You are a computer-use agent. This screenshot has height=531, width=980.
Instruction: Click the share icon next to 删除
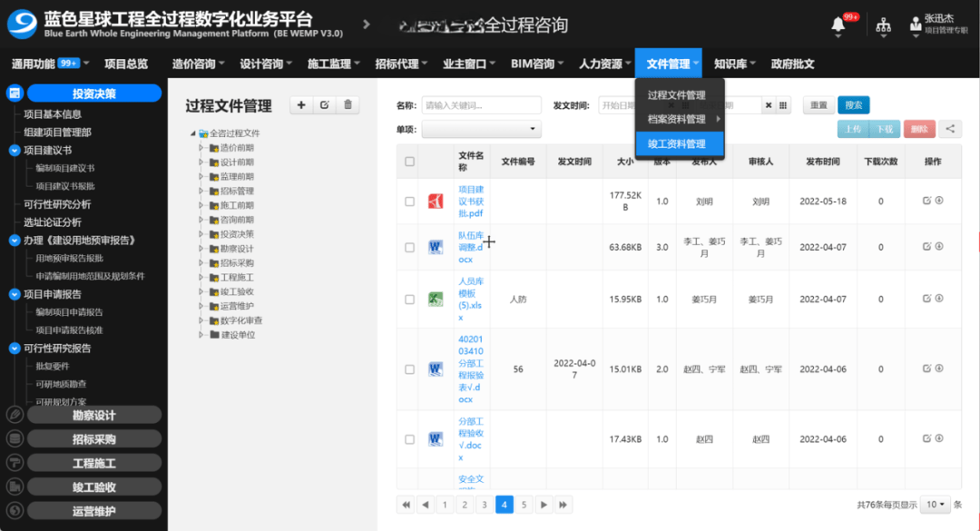tap(950, 129)
